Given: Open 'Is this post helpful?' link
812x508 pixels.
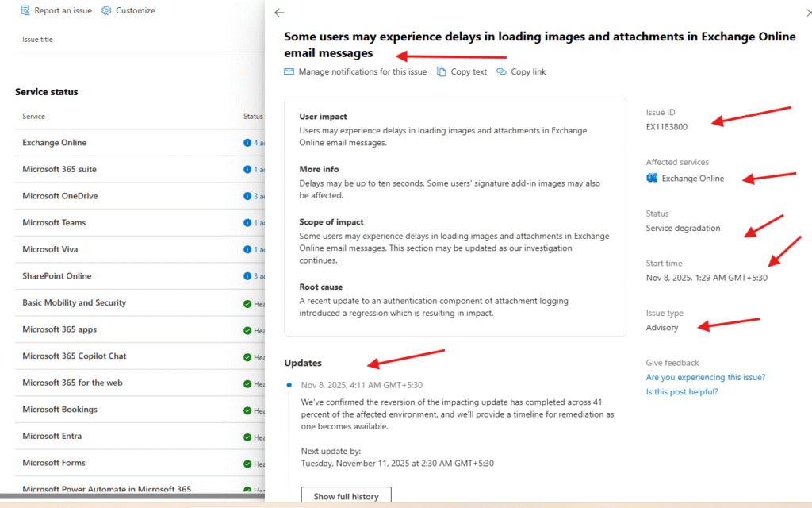Looking at the screenshot, I should pyautogui.click(x=682, y=391).
